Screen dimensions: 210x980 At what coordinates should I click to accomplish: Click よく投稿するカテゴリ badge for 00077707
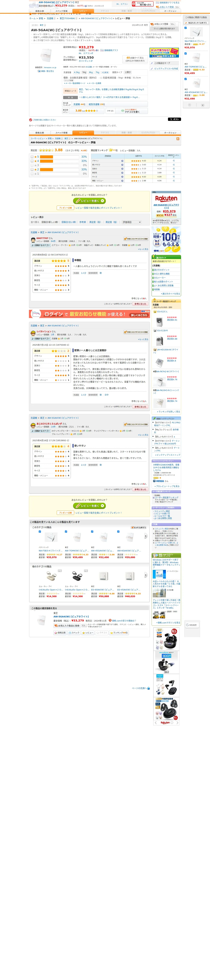[41, 245]
